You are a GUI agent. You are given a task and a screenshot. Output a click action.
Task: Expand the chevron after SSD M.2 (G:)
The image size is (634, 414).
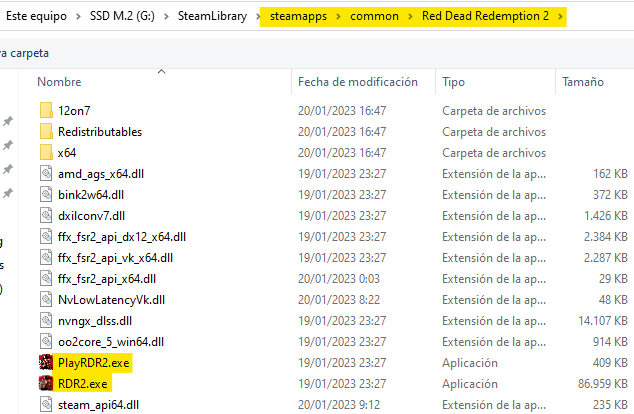coord(167,17)
